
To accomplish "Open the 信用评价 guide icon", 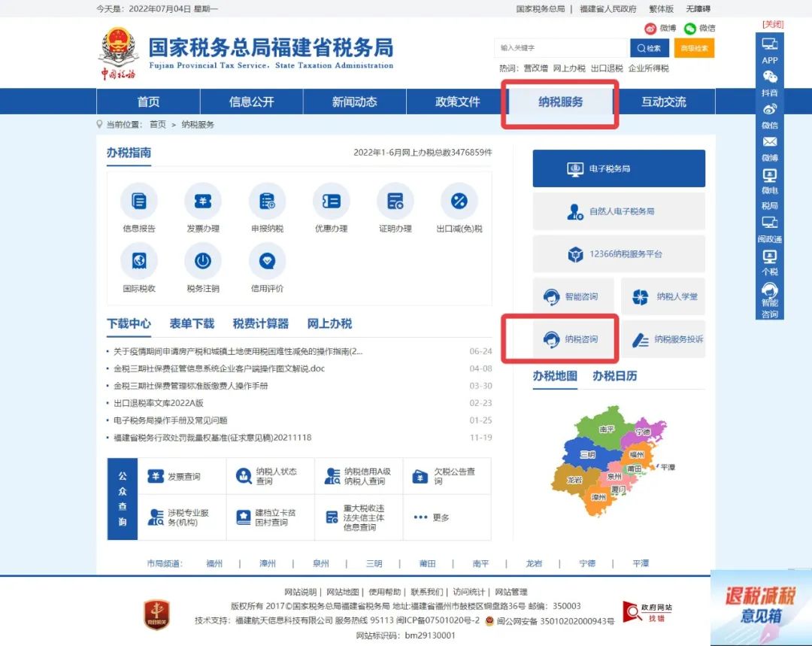I will click(267, 261).
